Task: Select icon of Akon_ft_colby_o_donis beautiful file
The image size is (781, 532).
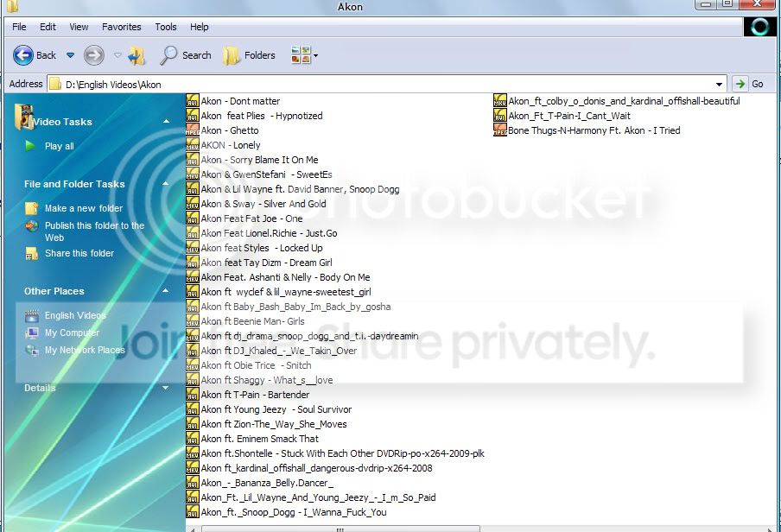Action: click(500, 101)
